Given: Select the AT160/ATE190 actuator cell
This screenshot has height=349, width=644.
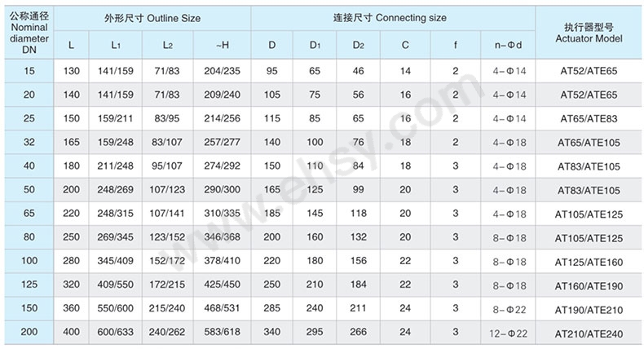Looking at the screenshot, I should point(588,285).
